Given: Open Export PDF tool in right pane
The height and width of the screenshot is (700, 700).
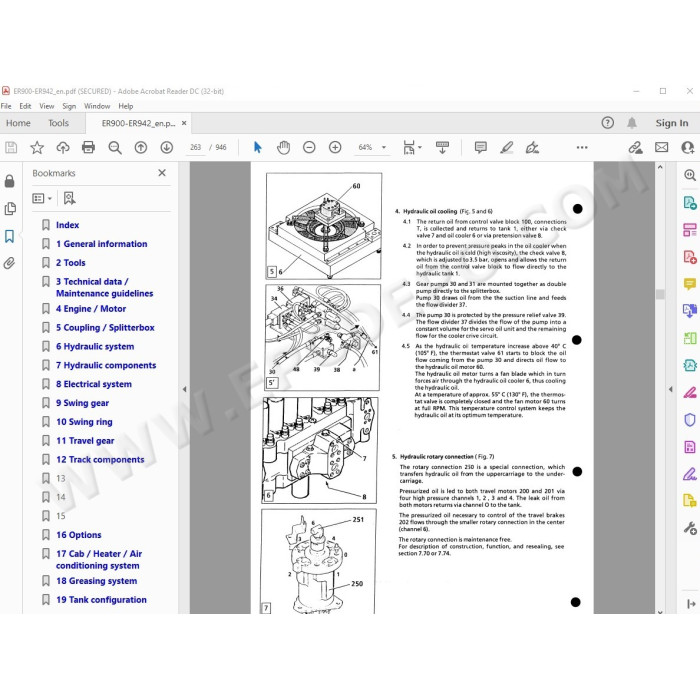Looking at the screenshot, I should pos(690,203).
